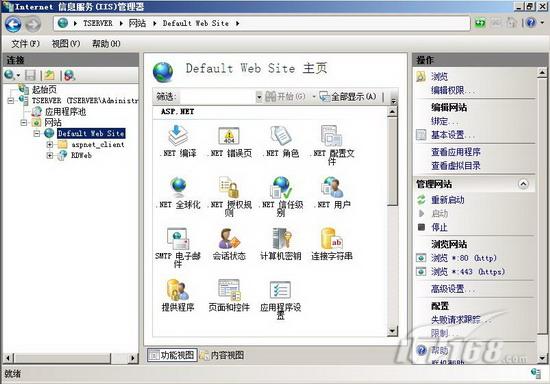Click the 高级设置... link

click(452, 289)
